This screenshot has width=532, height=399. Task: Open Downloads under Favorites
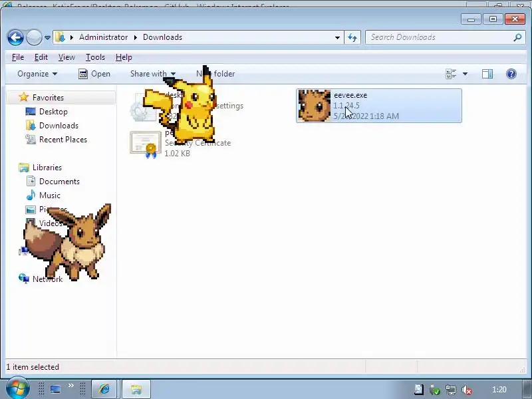click(59, 126)
